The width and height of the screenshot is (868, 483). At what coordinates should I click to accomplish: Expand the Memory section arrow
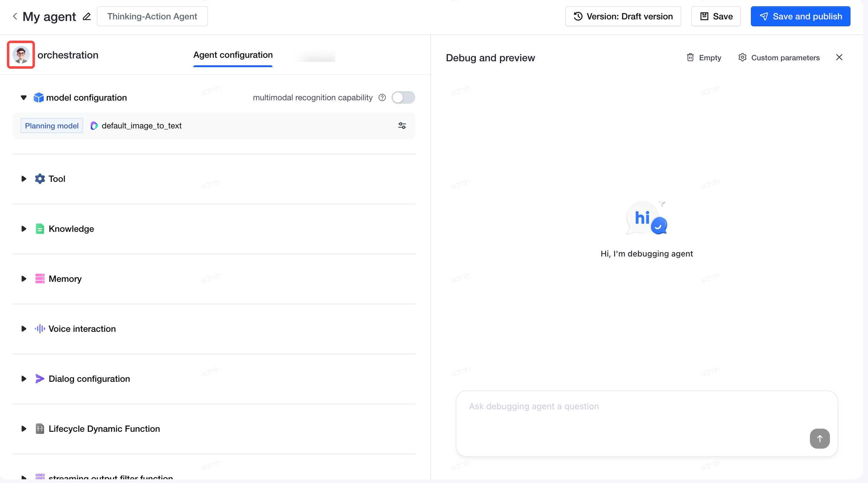tap(24, 279)
